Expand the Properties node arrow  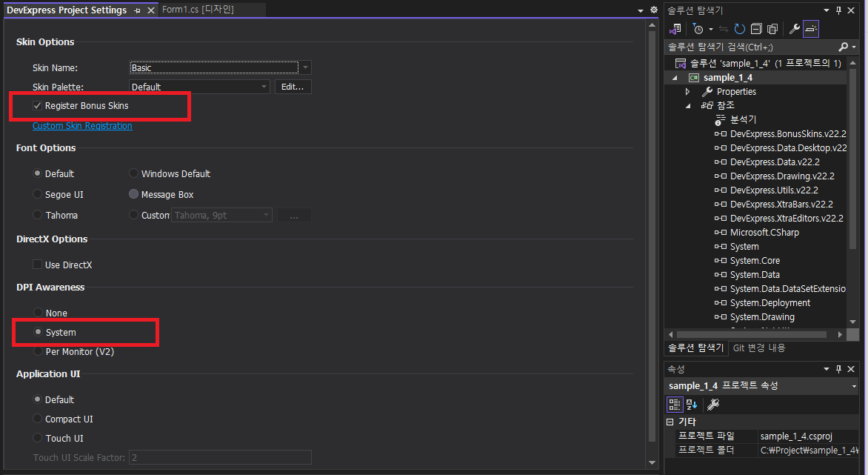pos(687,91)
